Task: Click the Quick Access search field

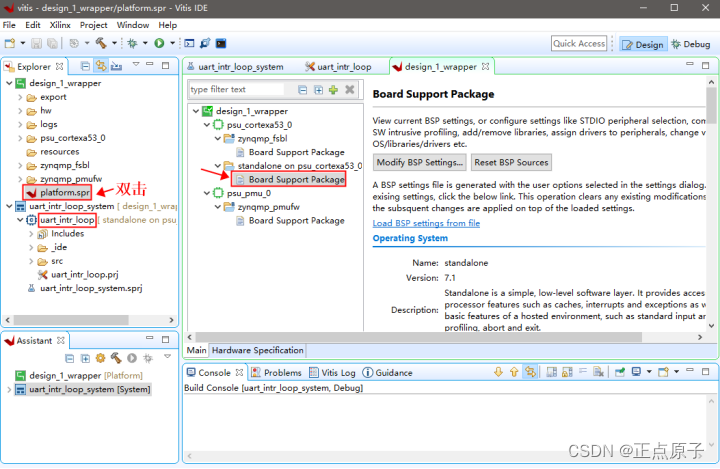Action: (x=579, y=44)
